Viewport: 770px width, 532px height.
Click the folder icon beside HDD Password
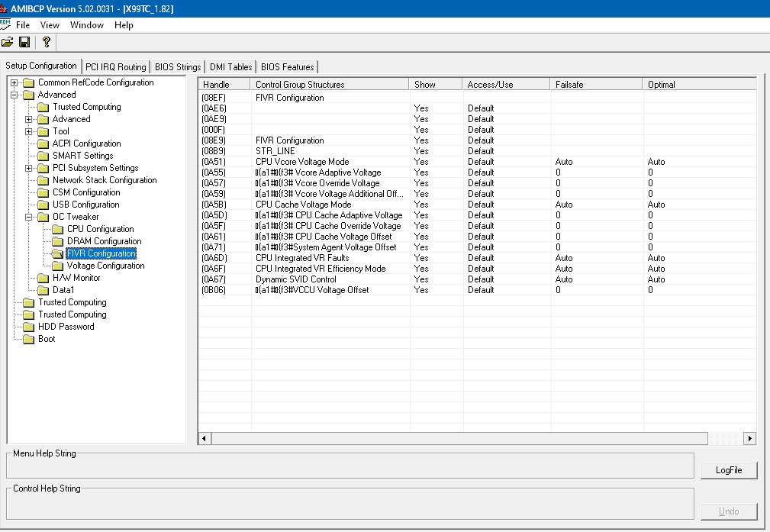click(x=29, y=327)
